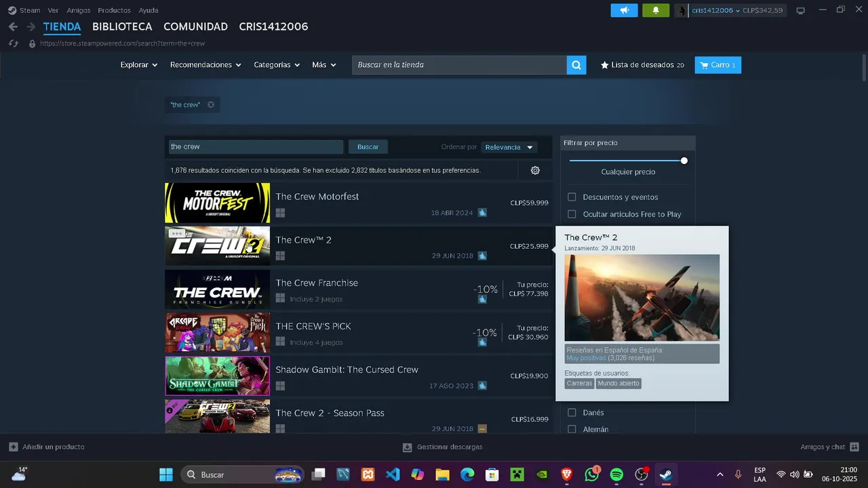Check Ocultar artículos Free to Play
This screenshot has height=488, width=868.
point(572,214)
